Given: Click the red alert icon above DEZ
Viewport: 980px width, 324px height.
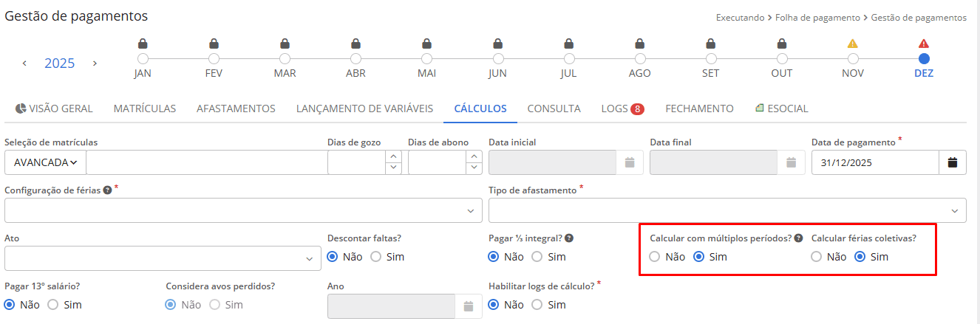Looking at the screenshot, I should point(923,43).
